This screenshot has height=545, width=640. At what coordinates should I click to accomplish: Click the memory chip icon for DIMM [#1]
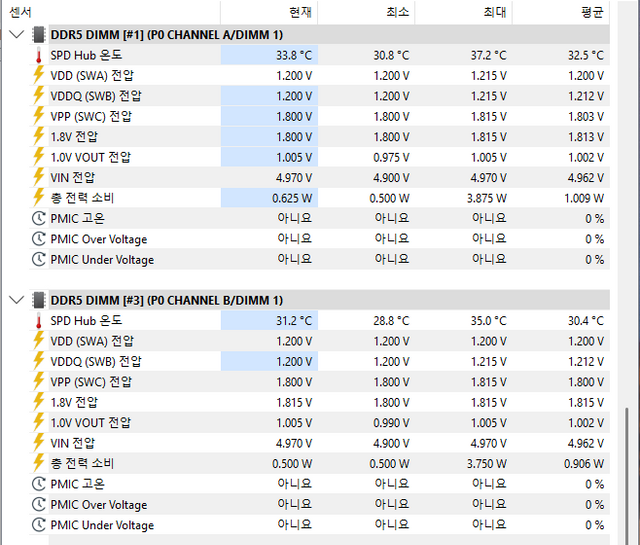39,35
